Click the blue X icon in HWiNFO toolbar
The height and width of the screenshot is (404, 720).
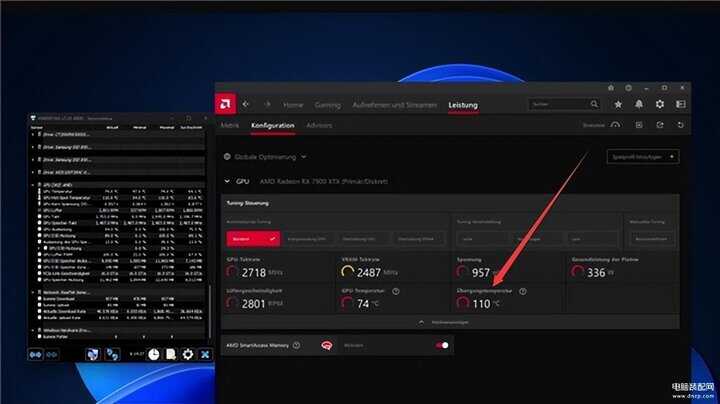205,354
